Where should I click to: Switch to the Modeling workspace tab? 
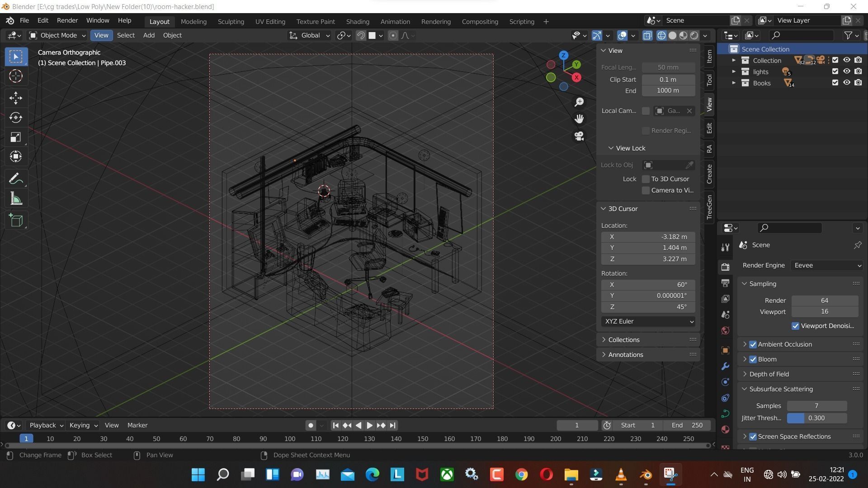click(193, 22)
